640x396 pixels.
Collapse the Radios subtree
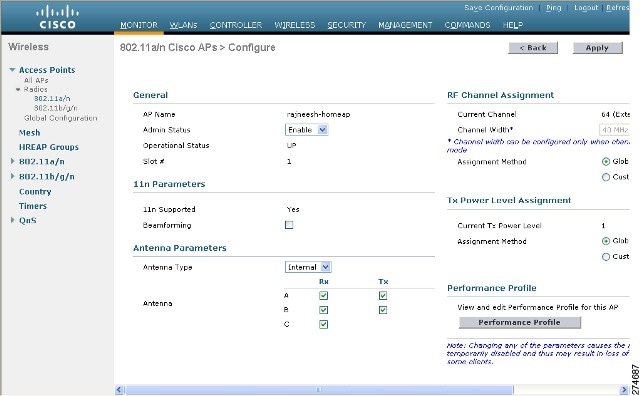18,89
